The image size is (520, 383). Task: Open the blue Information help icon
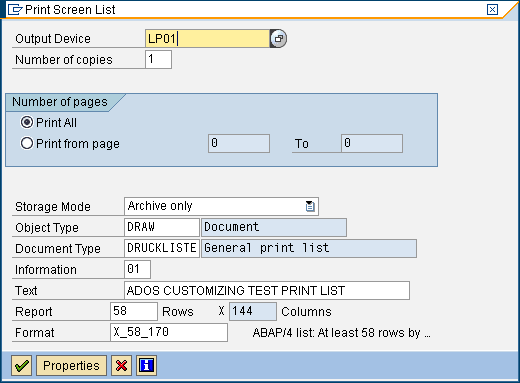click(146, 365)
